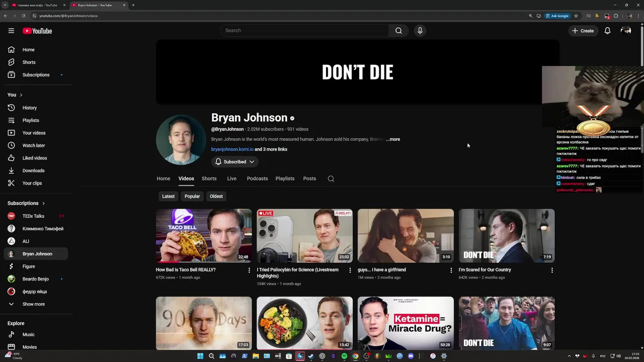This screenshot has width=644, height=362.
Task: Open the YouTube guide hamburger menu
Action: (x=11, y=31)
